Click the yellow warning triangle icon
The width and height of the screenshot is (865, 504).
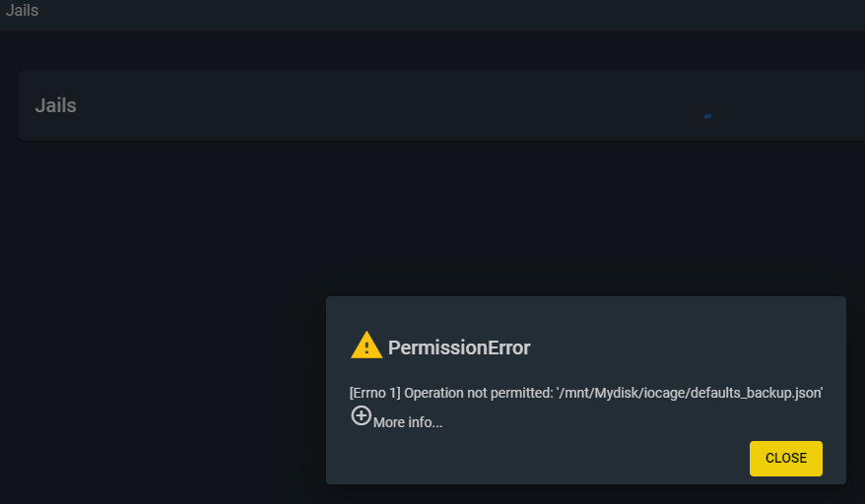(366, 346)
